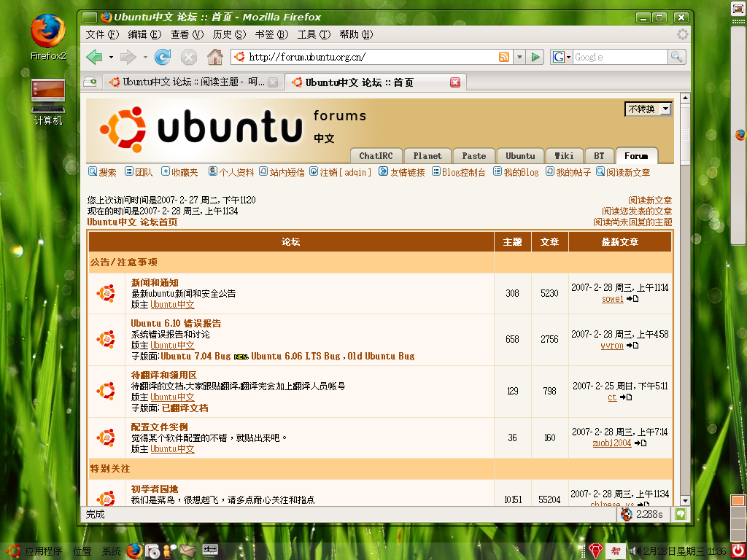Click the search magnifier button

click(x=676, y=57)
